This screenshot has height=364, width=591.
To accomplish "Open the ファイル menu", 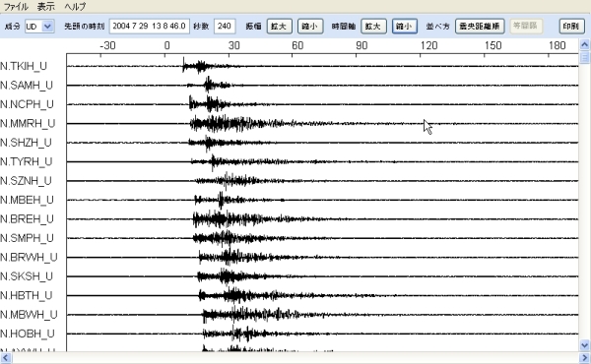I will coord(16,7).
